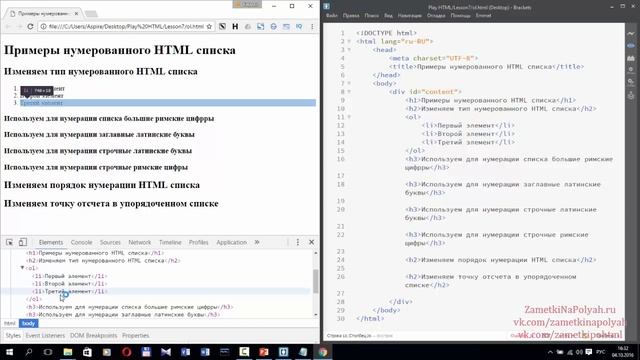The height and width of the screenshot is (360, 640).
Task: Open Windows taskbar search
Action: tap(29, 352)
